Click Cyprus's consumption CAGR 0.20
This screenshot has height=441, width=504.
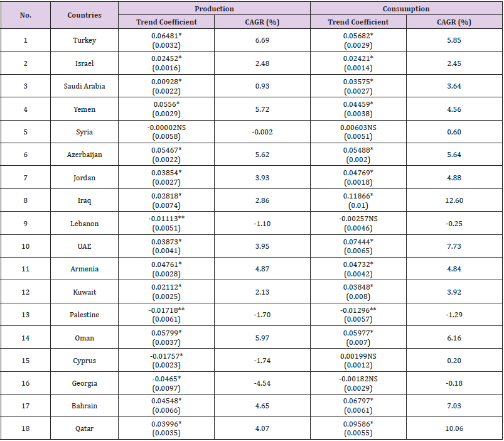point(454,361)
